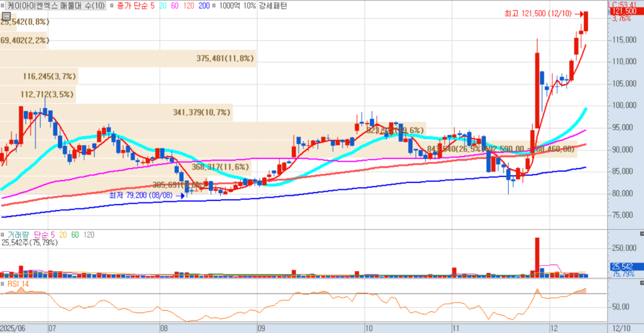Click the 85,000 price axis label
This screenshot has height=333, width=644.
point(624,171)
